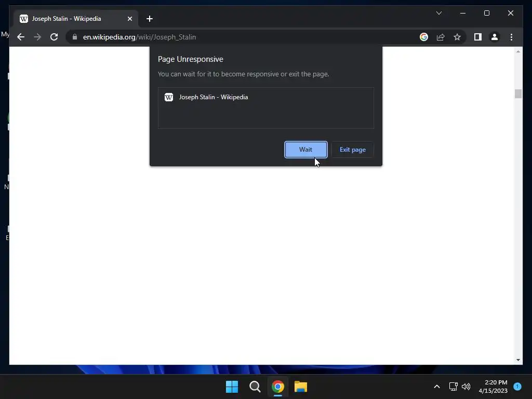The height and width of the screenshot is (399, 532).
Task: Open the tab search chevron dropdown
Action: (x=438, y=13)
